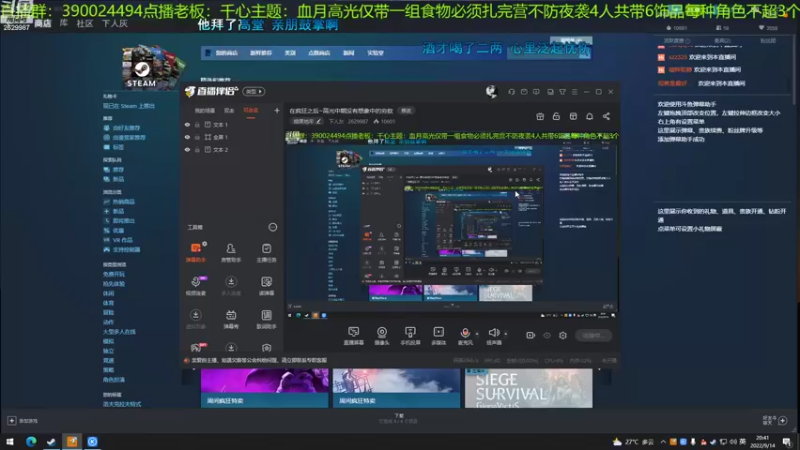Click the Steam icon on the taskbar

(x=51, y=442)
